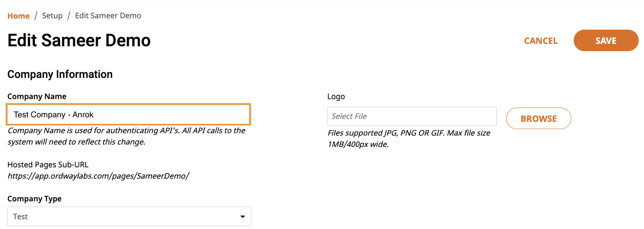
Task: Click the selected 'Test' value in Company Type
Action: (x=20, y=216)
